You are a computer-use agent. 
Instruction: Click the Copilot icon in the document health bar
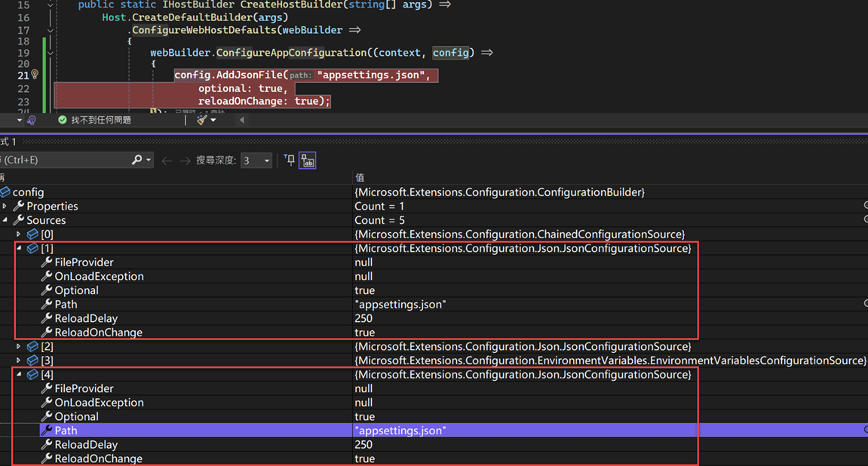pos(30,118)
